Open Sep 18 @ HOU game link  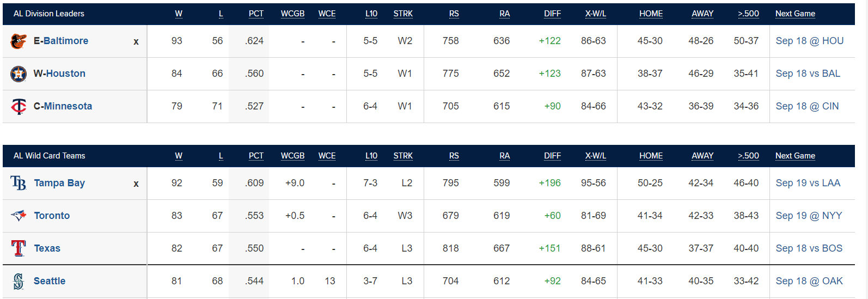810,41
